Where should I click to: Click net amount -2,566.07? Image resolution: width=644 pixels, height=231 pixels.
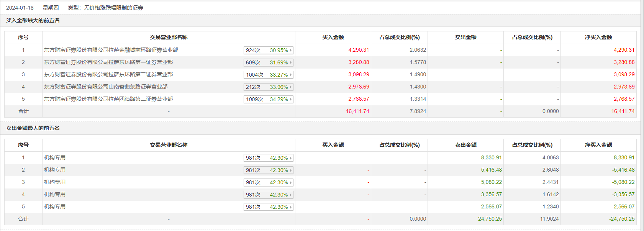point(623,206)
